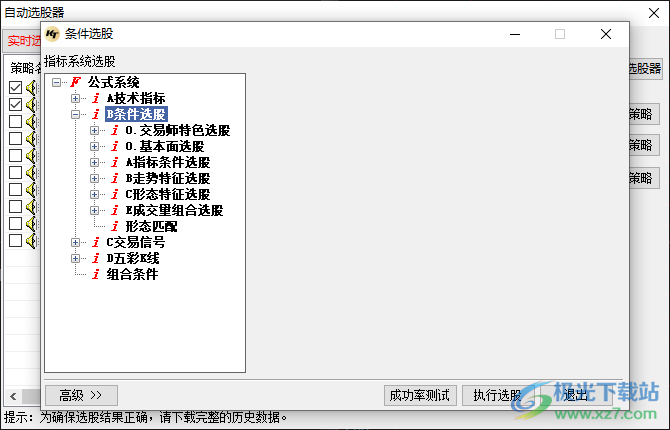The width and height of the screenshot is (670, 430).
Task: Select the 形态匹配 tree item
Action: point(151,226)
